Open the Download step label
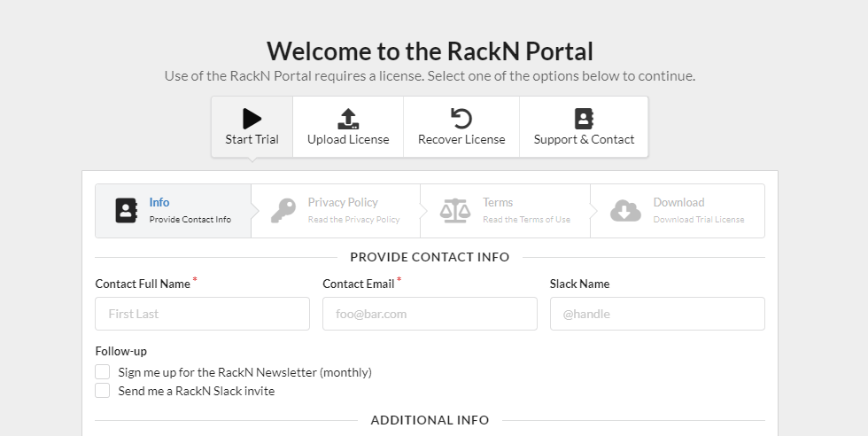Viewport: 868px width, 436px height. (x=678, y=202)
